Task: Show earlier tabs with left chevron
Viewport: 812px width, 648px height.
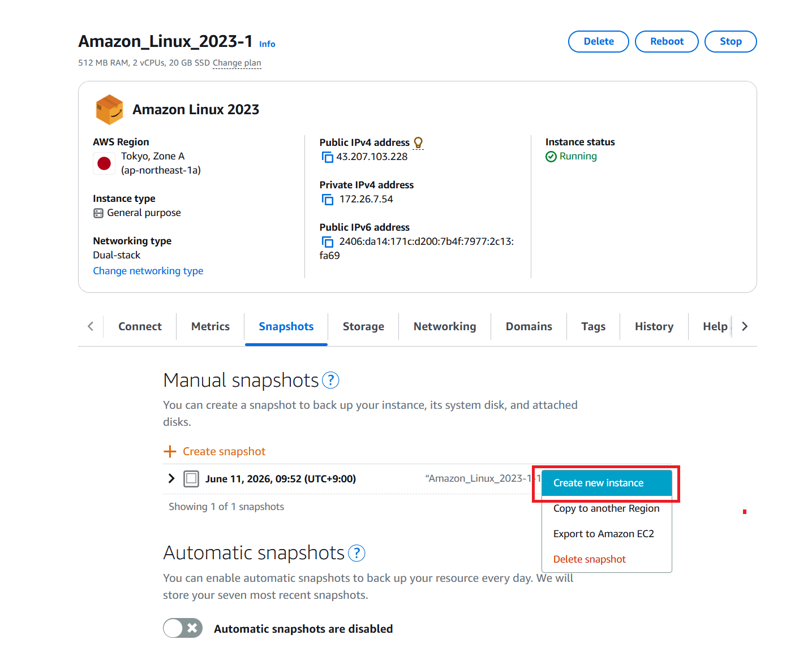Action: [x=91, y=326]
